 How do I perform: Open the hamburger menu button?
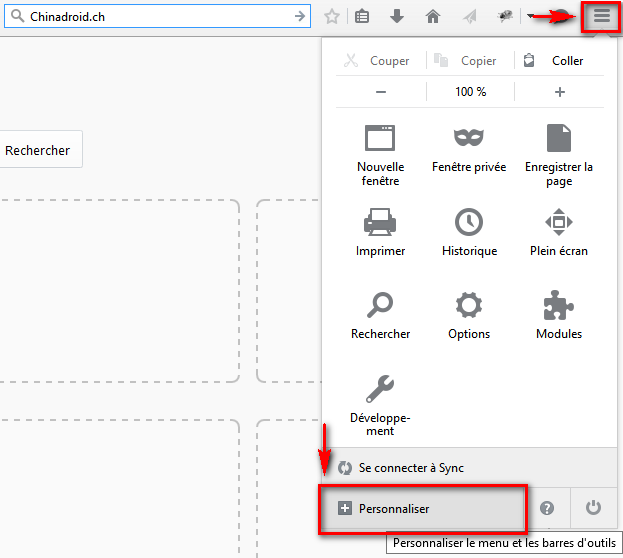(x=601, y=17)
